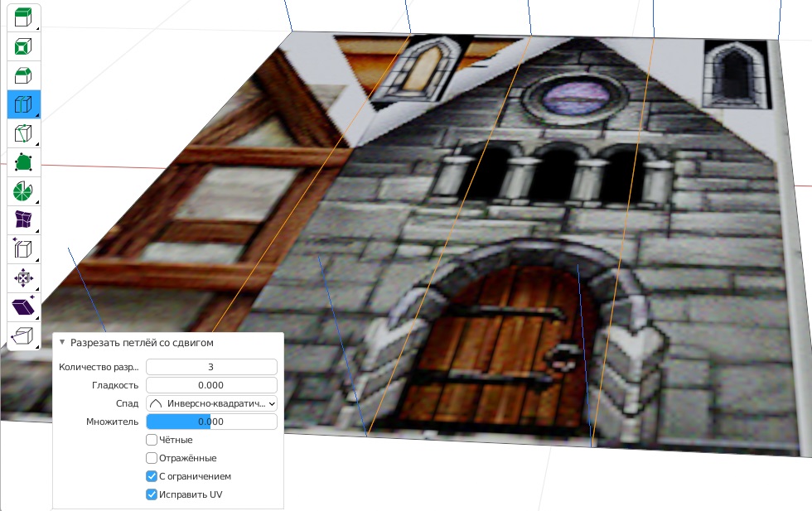Select the Extrude Region tool
812x511 pixels.
[23, 17]
